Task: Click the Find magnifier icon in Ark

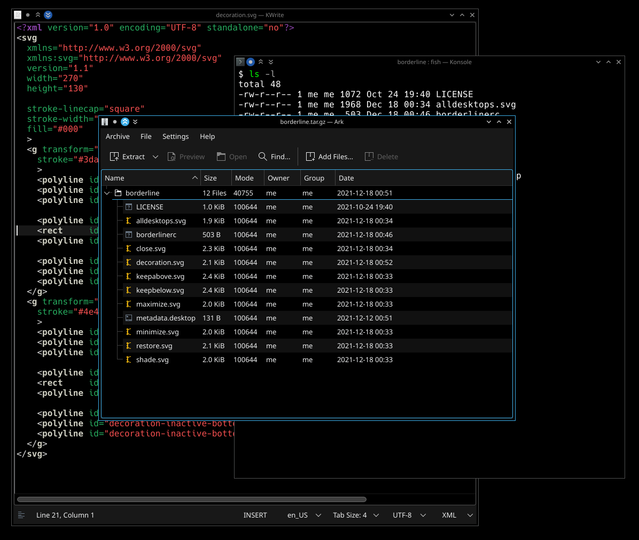Action: [x=262, y=156]
